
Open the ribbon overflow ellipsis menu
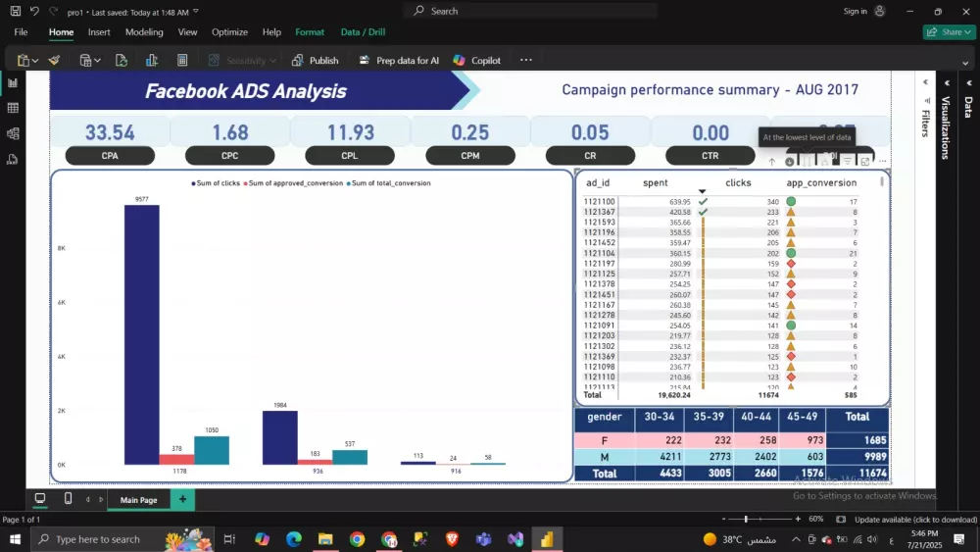point(526,60)
